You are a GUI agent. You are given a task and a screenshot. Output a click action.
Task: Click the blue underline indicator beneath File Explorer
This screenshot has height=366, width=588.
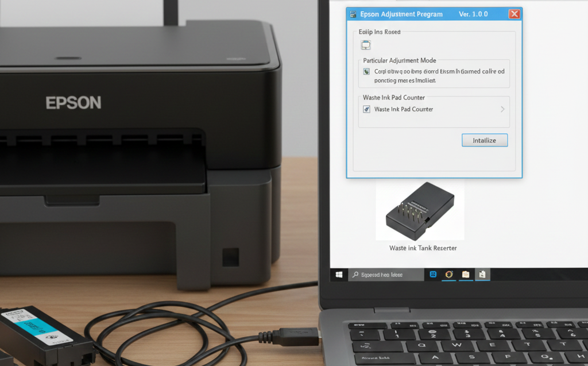pyautogui.click(x=466, y=280)
